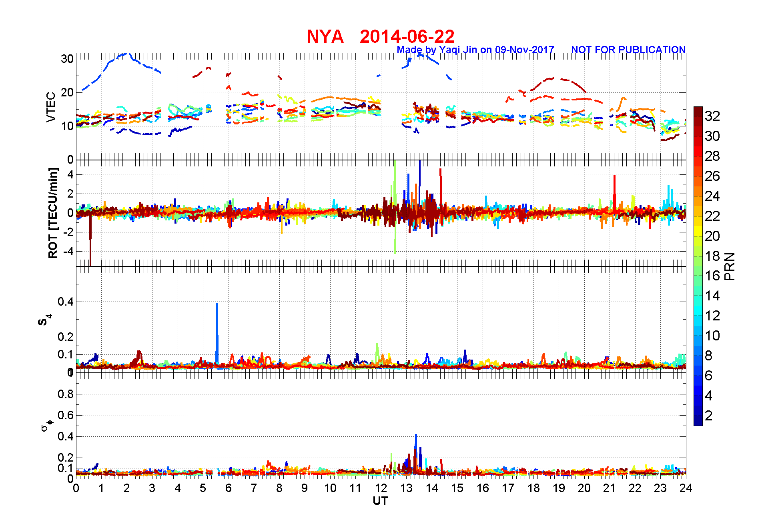
Task: Click S4 axis tick label 0.2
Action: [x=66, y=337]
